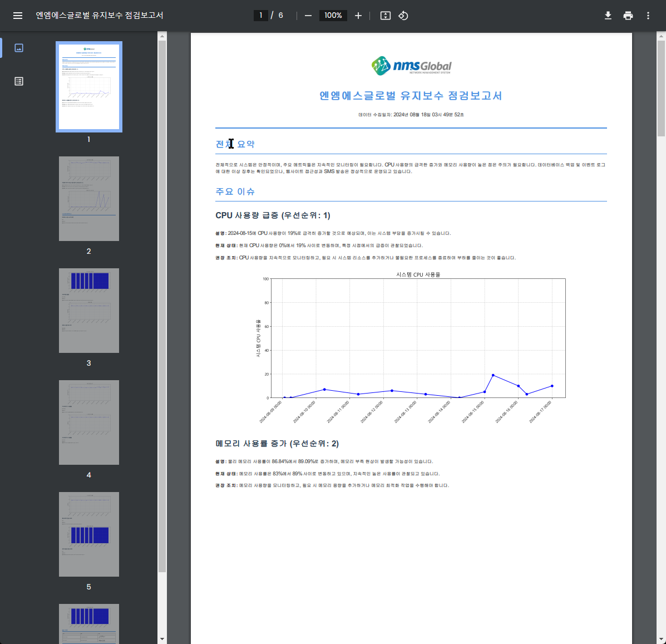Click the chart title 시스템 CPU 사용율
This screenshot has height=644, width=666.
[418, 274]
